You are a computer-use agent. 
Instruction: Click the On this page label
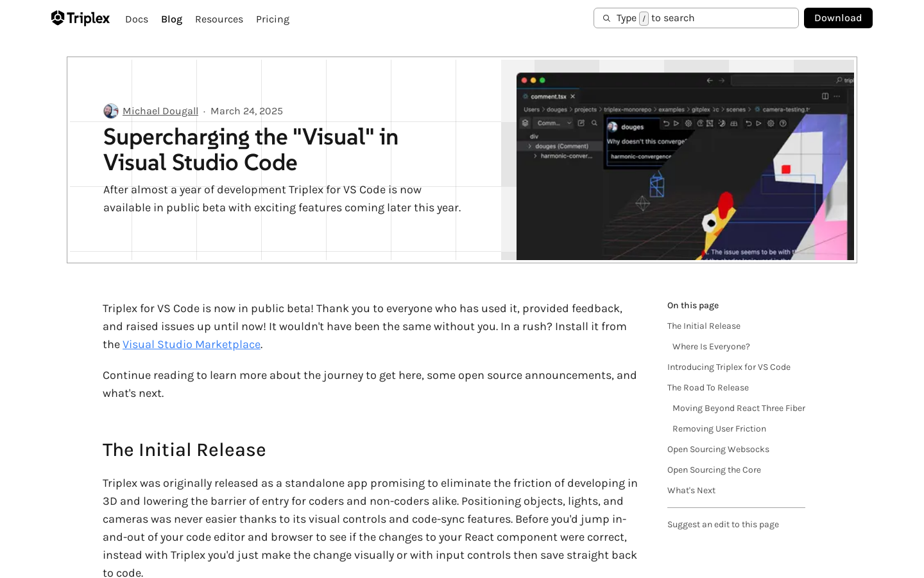click(x=693, y=306)
